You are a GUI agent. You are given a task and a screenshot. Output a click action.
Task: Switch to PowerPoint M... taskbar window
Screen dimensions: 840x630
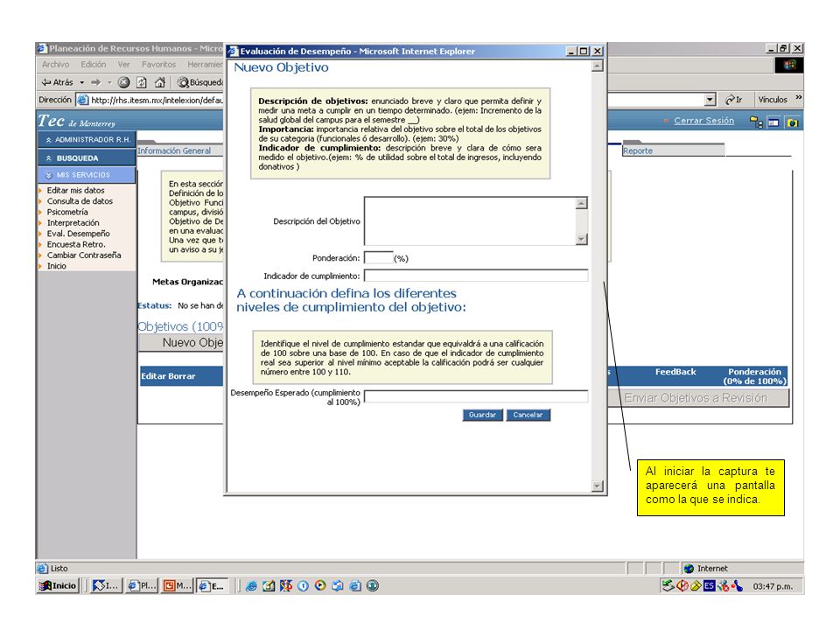178,586
